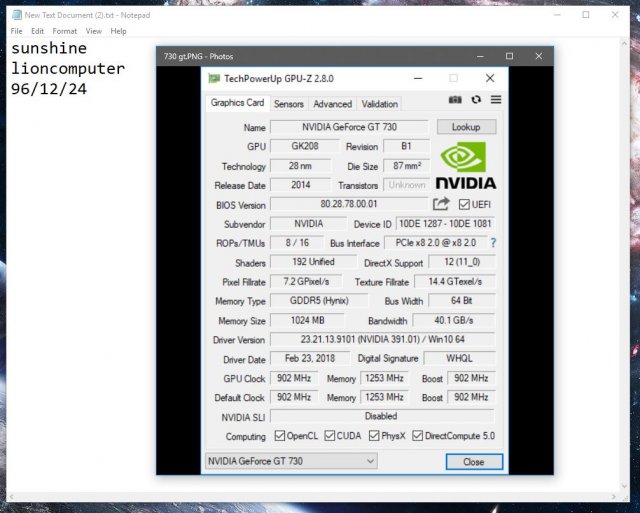640x513 pixels.
Task: Open the GPU-Z hamburger menu icon
Action: click(x=495, y=100)
